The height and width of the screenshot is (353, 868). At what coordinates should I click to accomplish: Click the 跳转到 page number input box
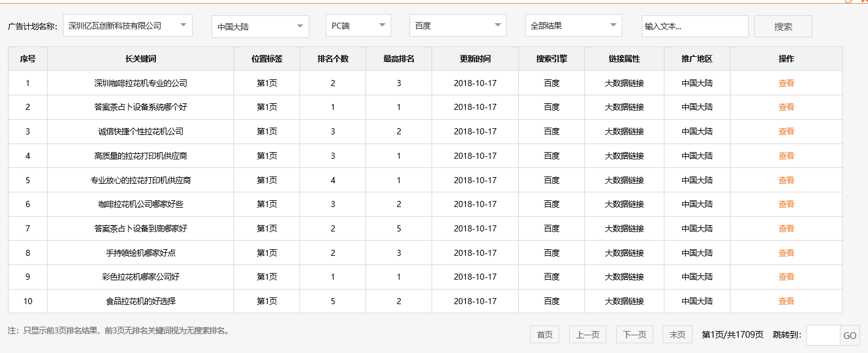(x=824, y=334)
